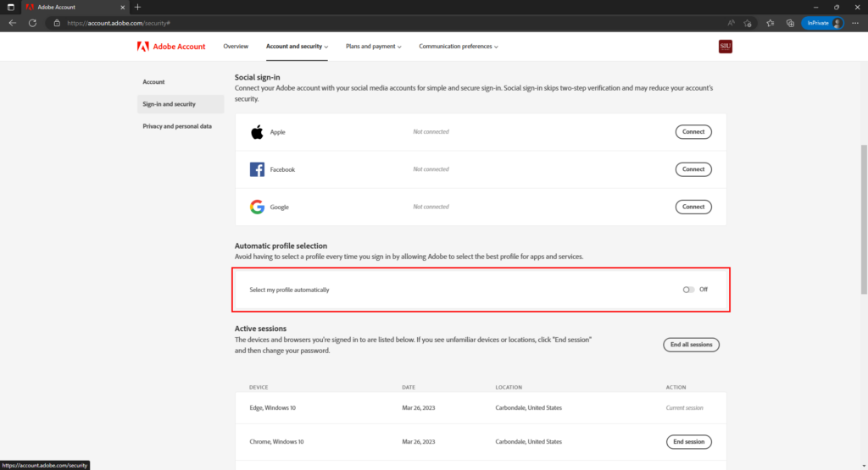The height and width of the screenshot is (470, 868).
Task: Click the Facebook logo icon
Action: pyautogui.click(x=257, y=169)
